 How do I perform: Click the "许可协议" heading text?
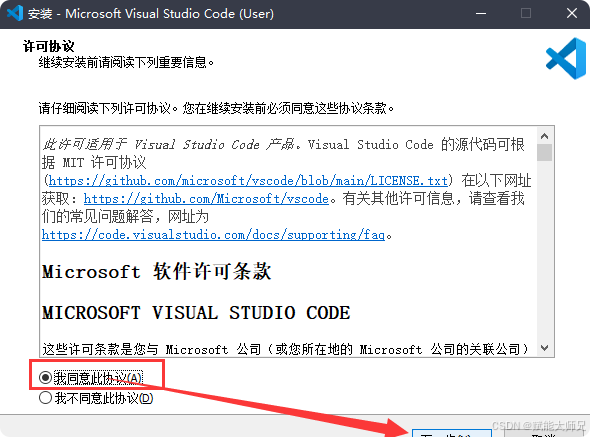point(49,46)
